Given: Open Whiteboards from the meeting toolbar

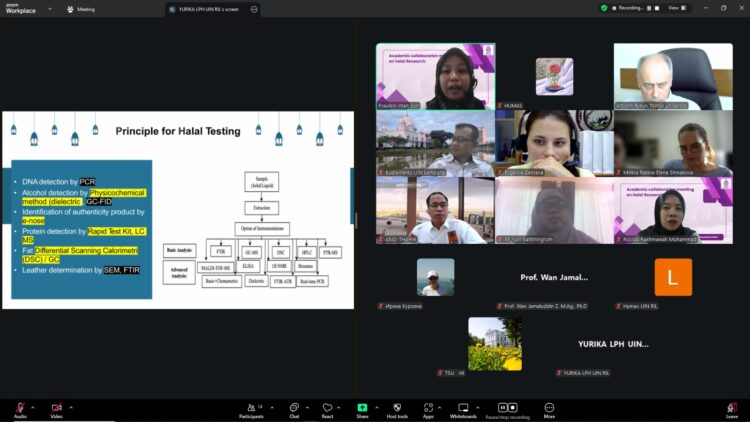Looking at the screenshot, I should pyautogui.click(x=463, y=408).
